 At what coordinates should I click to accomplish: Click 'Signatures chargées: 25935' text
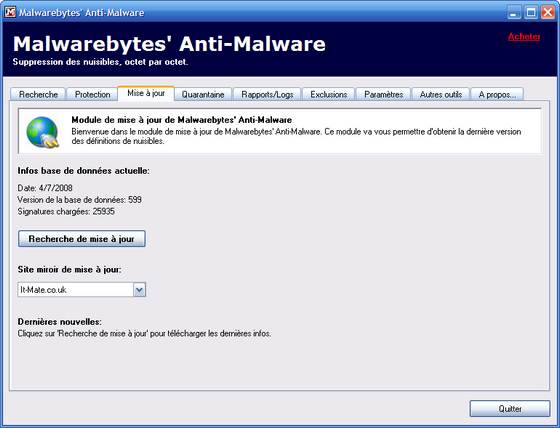[66, 211]
